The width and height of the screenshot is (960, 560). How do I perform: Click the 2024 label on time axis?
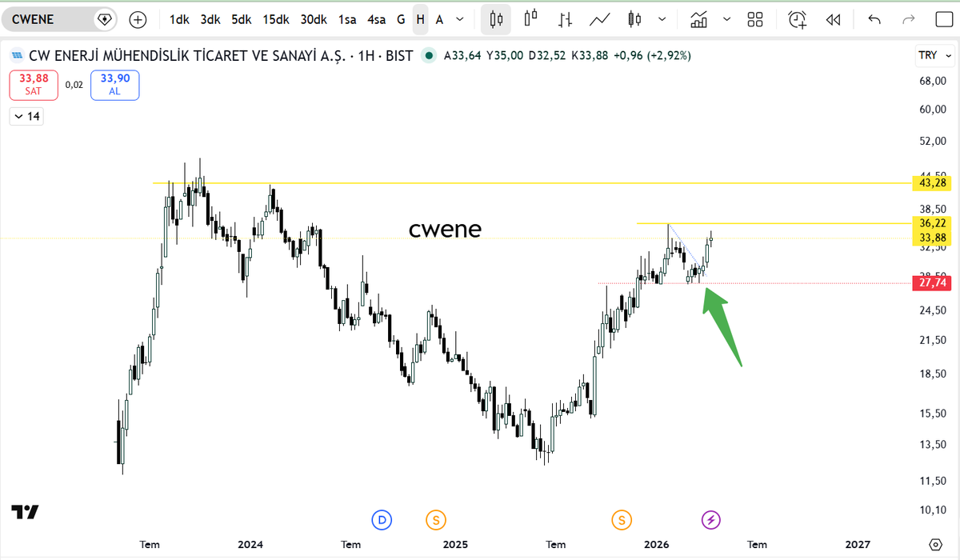pos(250,545)
